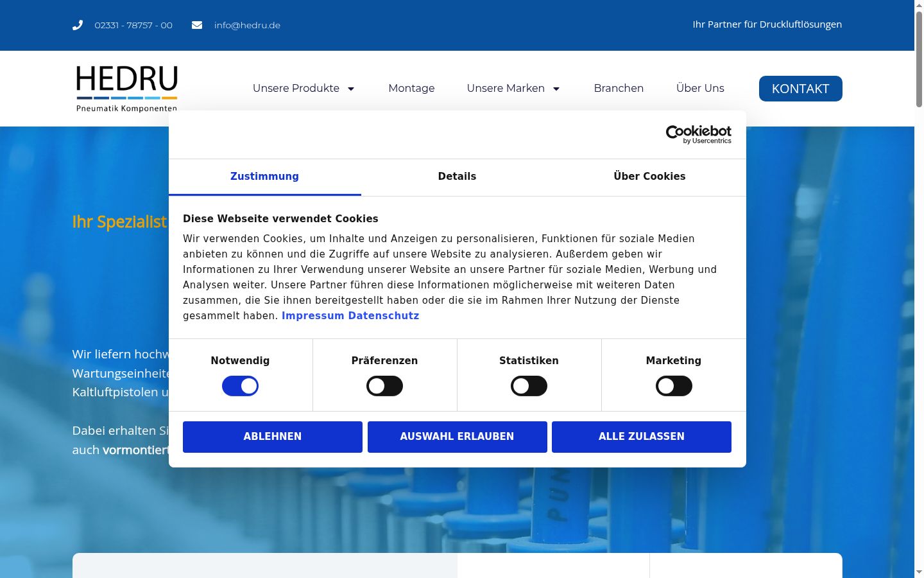Viewport: 924px width, 578px height.
Task: Open the Montage menu item
Action: (x=411, y=88)
